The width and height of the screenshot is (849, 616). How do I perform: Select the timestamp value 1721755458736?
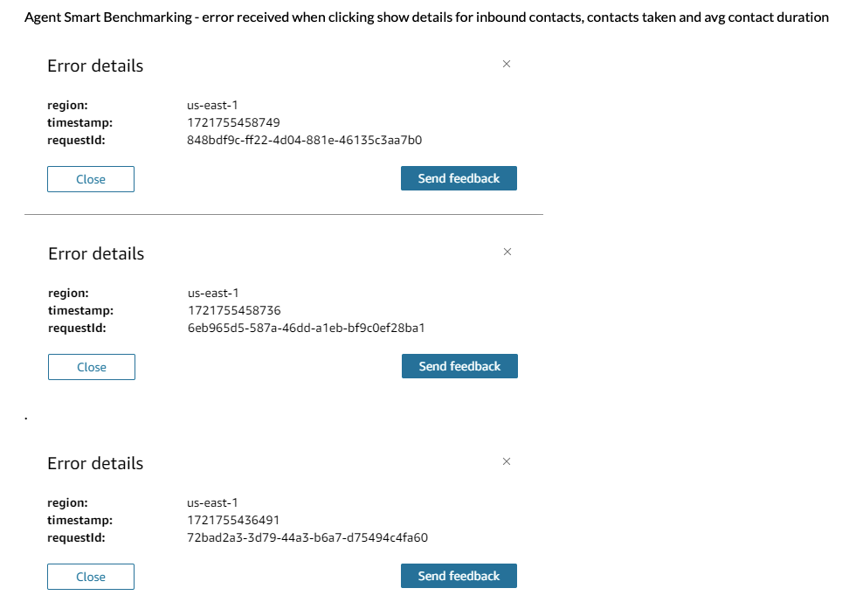click(x=234, y=310)
